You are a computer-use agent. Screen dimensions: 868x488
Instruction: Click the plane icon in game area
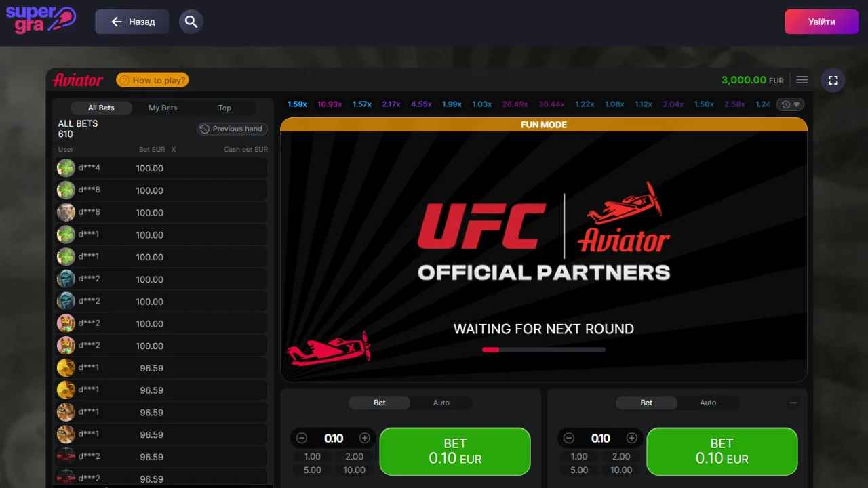click(x=329, y=349)
